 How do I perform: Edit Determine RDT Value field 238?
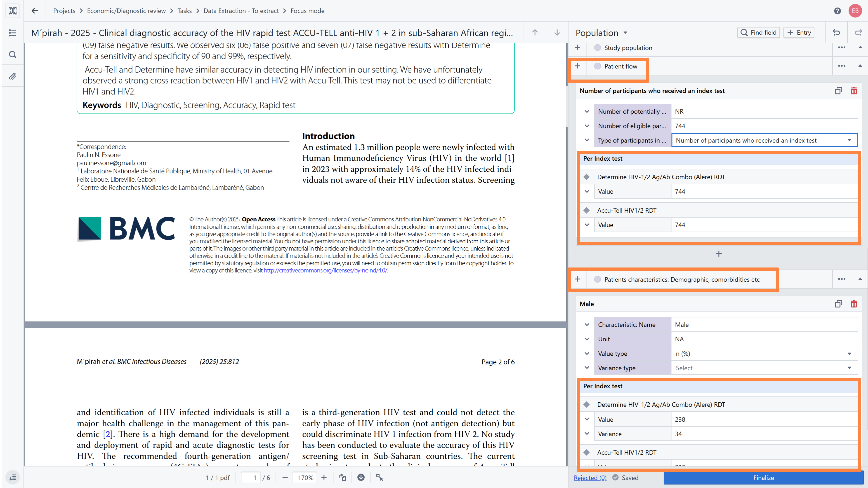coord(764,419)
